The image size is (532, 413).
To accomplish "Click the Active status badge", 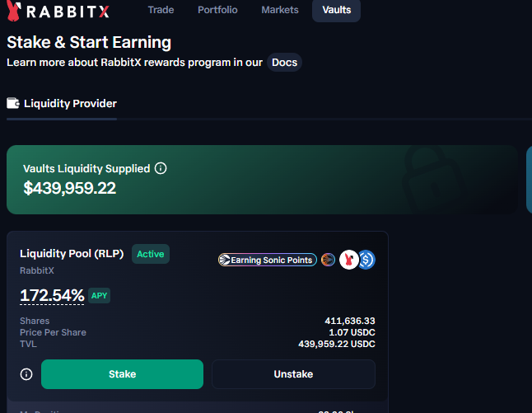I will pos(151,254).
